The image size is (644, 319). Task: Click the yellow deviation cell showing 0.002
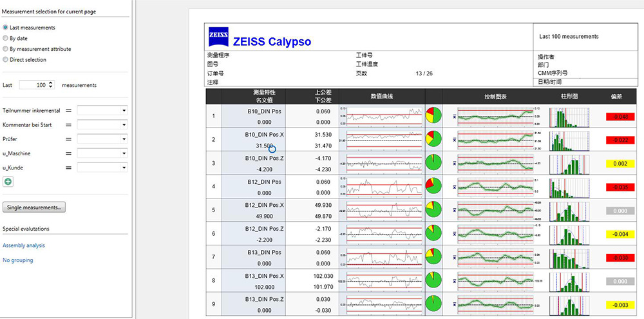(620, 163)
